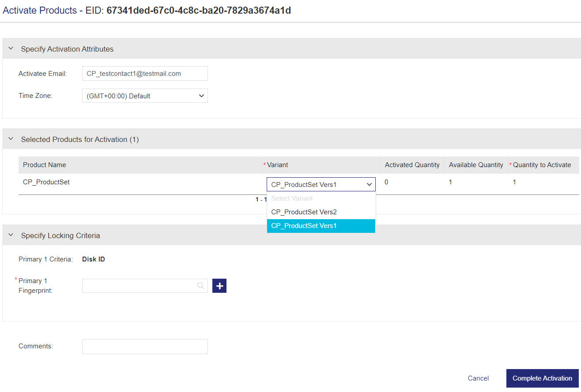Viewport: 581px width, 392px height.
Task: Click the Disk ID criteria value
Action: click(x=94, y=259)
